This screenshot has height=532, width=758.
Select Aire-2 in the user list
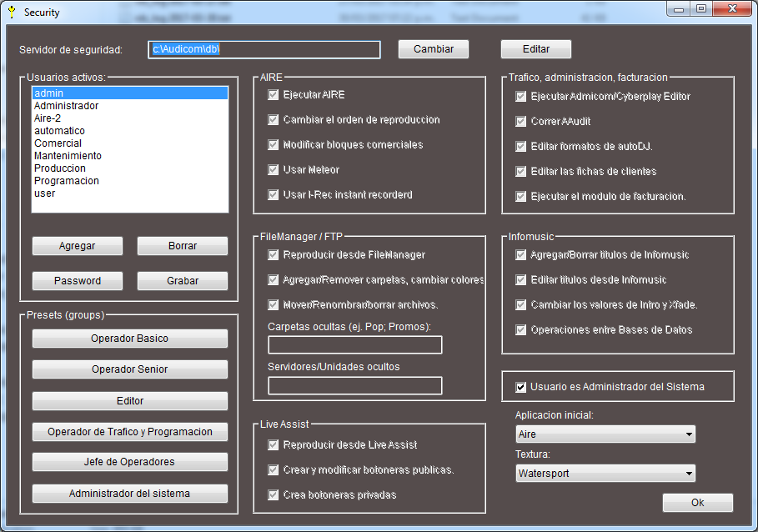click(x=129, y=118)
